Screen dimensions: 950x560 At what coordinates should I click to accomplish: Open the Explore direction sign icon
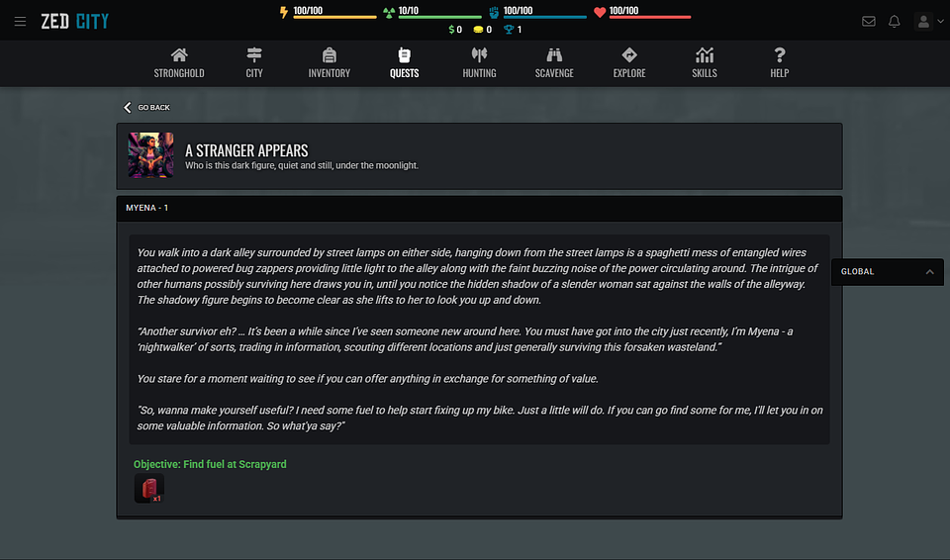point(629,55)
